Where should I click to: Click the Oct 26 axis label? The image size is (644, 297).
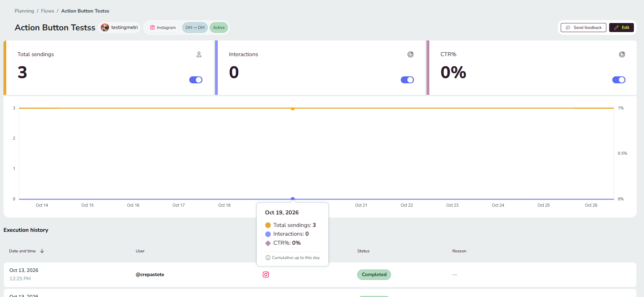pyautogui.click(x=591, y=205)
